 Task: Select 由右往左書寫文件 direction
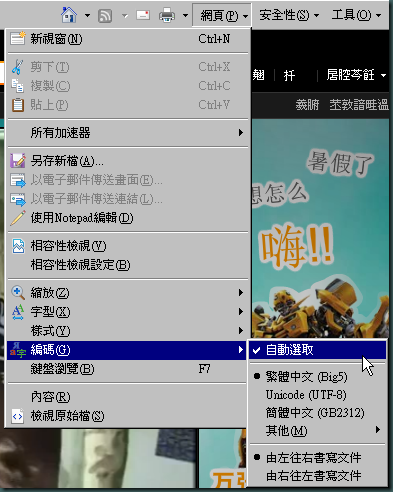317,476
